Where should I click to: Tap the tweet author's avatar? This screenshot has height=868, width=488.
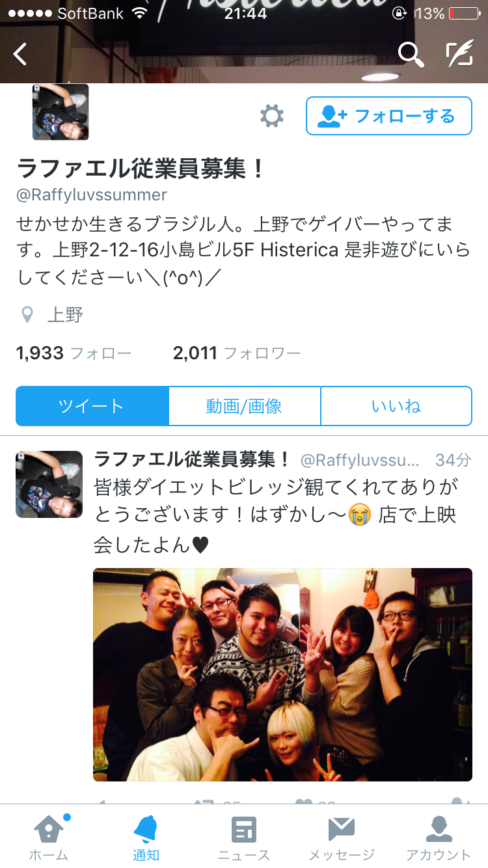[x=49, y=484]
